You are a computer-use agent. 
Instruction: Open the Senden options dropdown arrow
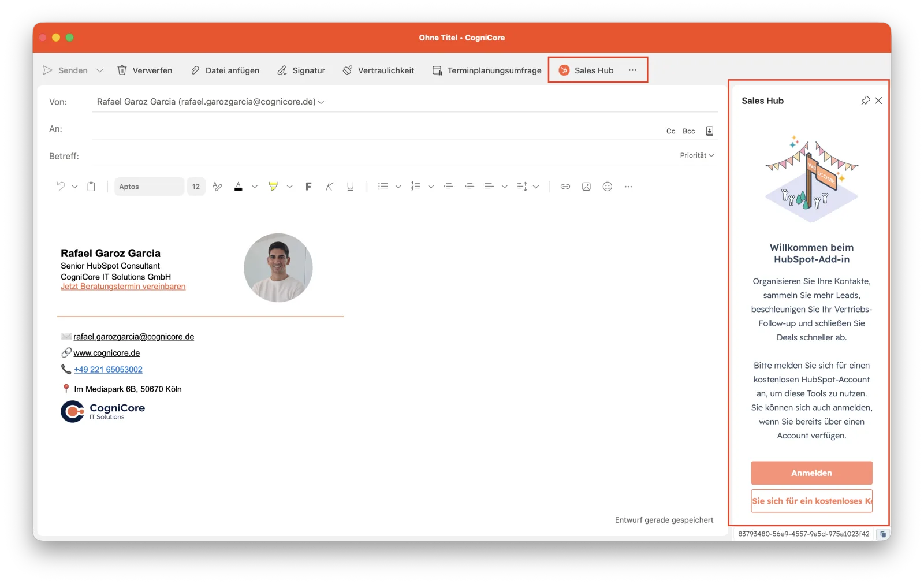[100, 70]
